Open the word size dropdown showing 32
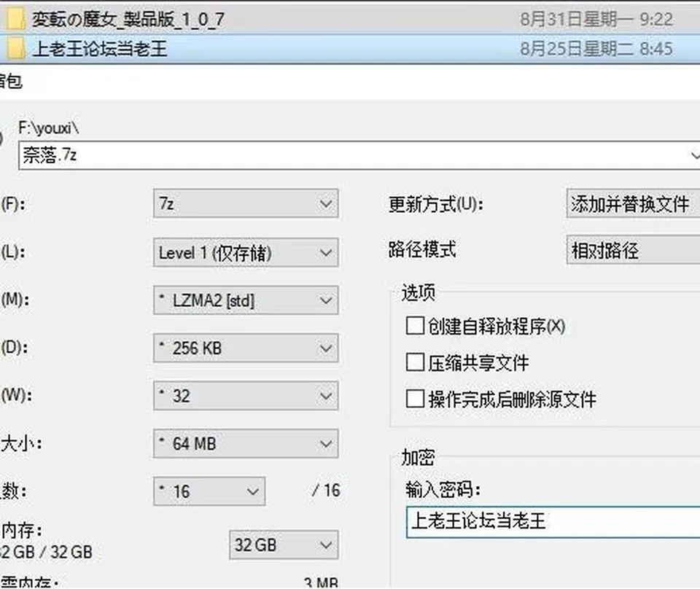The image size is (700, 589). point(246,396)
